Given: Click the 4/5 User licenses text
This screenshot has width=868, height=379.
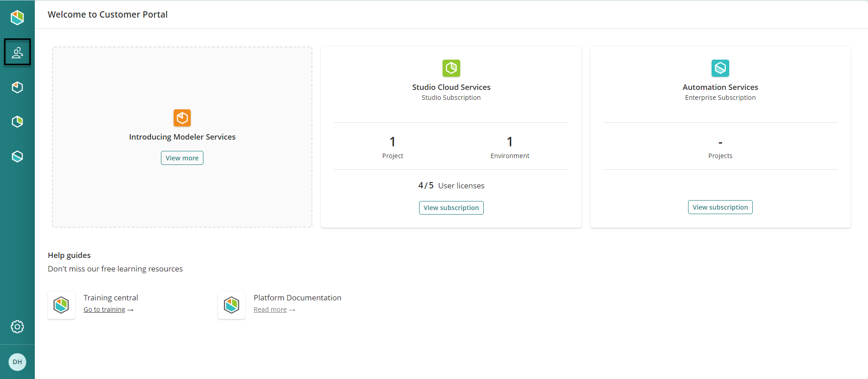Looking at the screenshot, I should click(451, 186).
